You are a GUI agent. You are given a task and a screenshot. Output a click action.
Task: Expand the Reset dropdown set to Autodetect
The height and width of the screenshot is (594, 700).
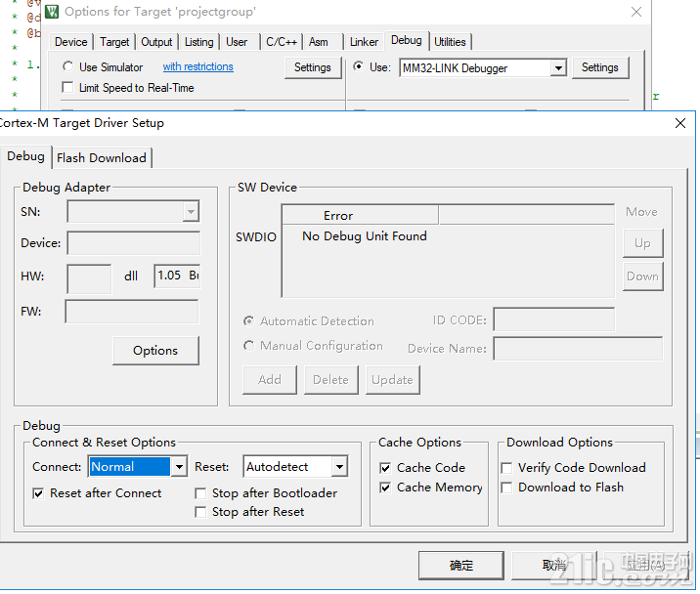[x=339, y=467]
